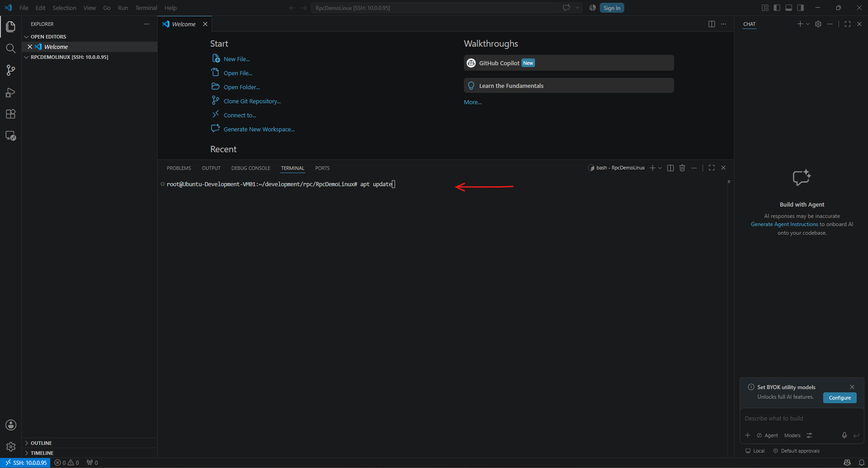Click the forwarded ports status bar item
The image size is (868, 468).
(92, 463)
